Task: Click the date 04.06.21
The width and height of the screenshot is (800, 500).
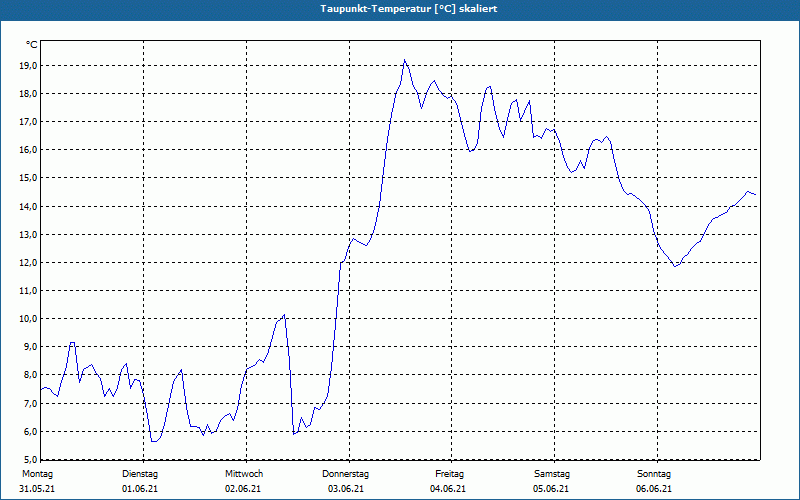Action: point(448,489)
